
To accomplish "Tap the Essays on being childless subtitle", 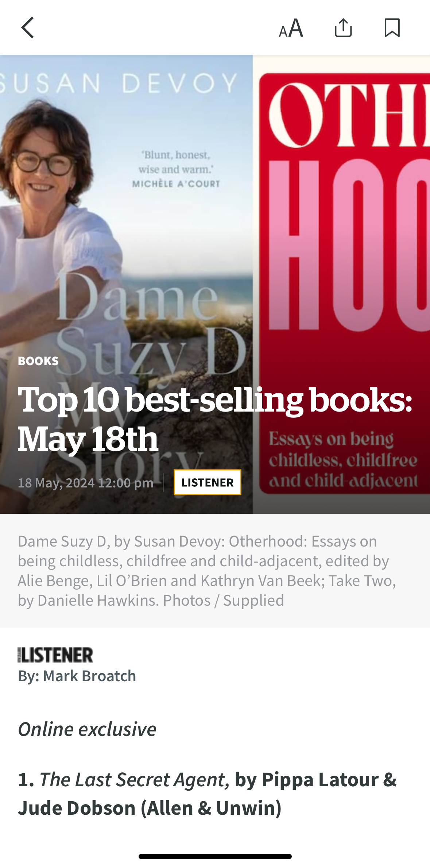I will 343,460.
